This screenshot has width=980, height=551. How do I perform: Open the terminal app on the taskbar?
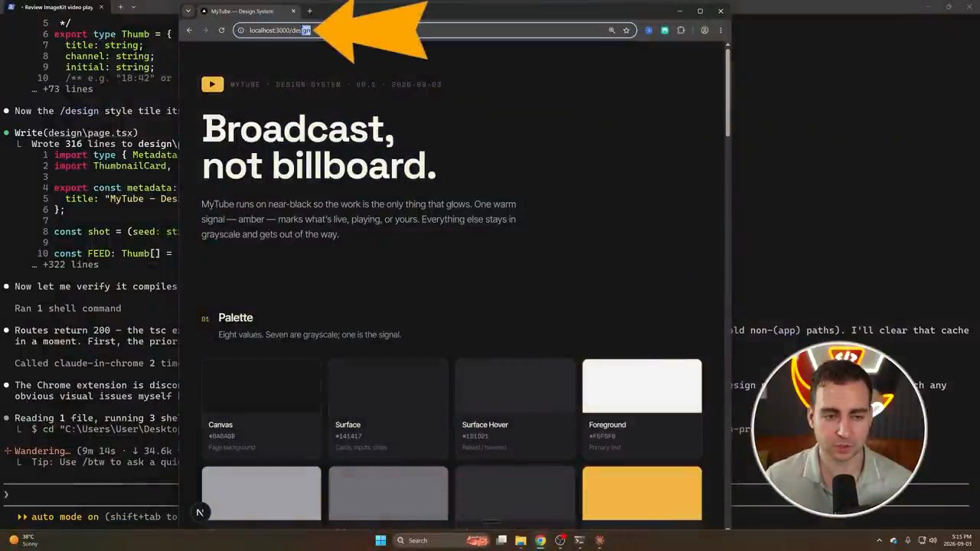[x=580, y=540]
